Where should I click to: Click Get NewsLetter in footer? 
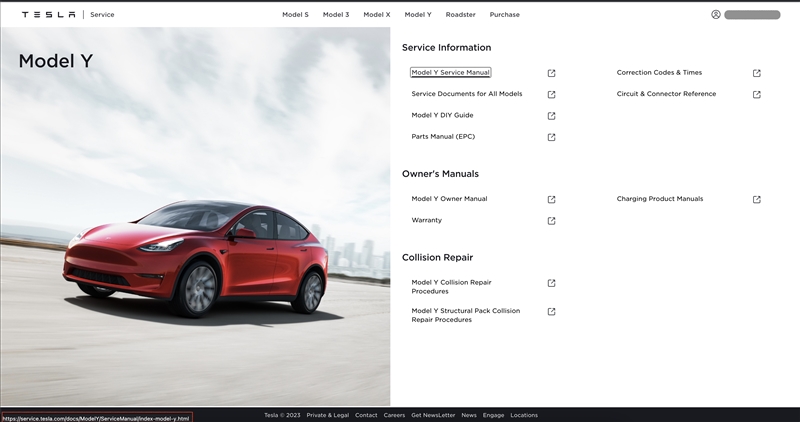click(433, 415)
